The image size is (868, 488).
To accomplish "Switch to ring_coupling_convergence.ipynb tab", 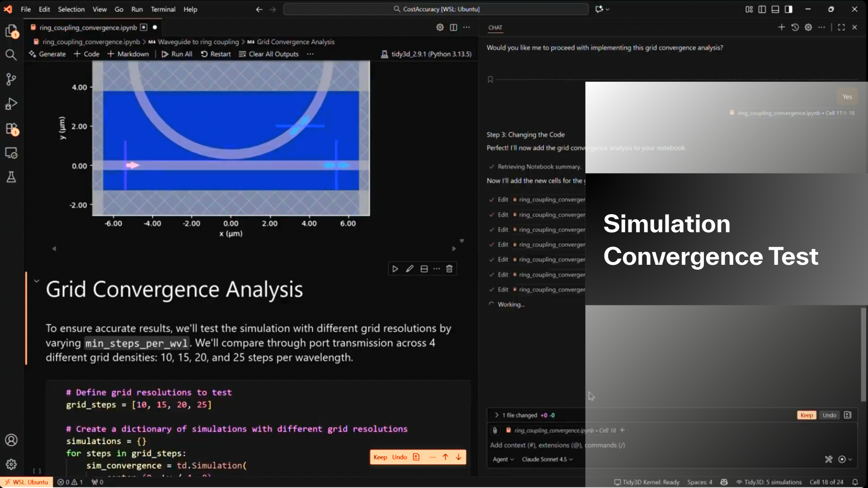I will coord(88,28).
